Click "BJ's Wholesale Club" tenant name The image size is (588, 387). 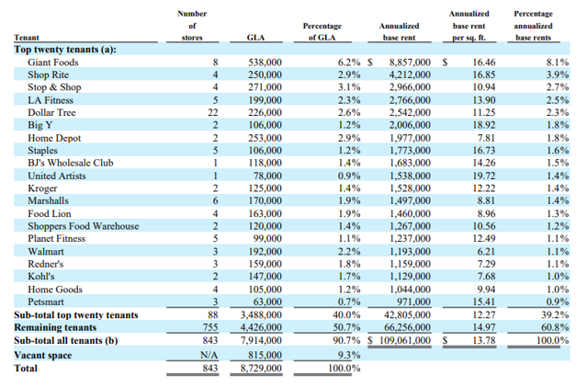coord(71,163)
